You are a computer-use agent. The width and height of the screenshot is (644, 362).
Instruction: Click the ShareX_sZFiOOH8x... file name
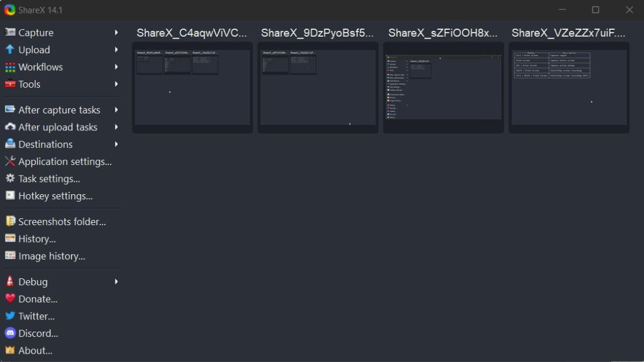click(443, 33)
